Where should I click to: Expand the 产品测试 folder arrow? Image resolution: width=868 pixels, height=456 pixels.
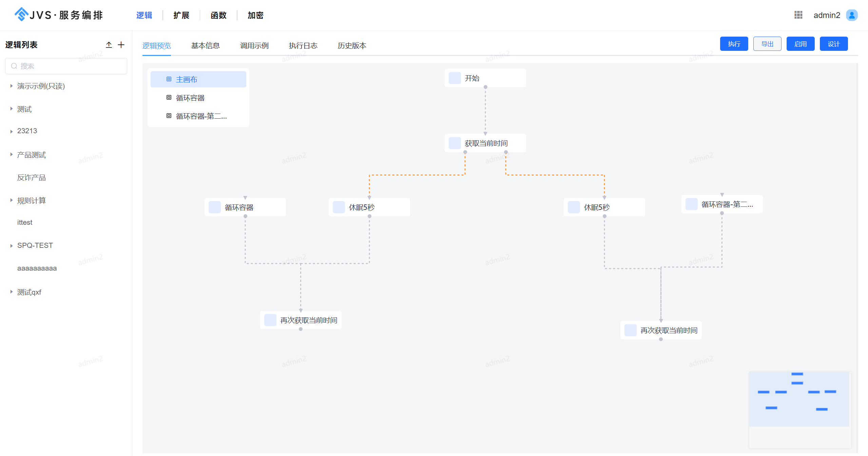coord(11,155)
